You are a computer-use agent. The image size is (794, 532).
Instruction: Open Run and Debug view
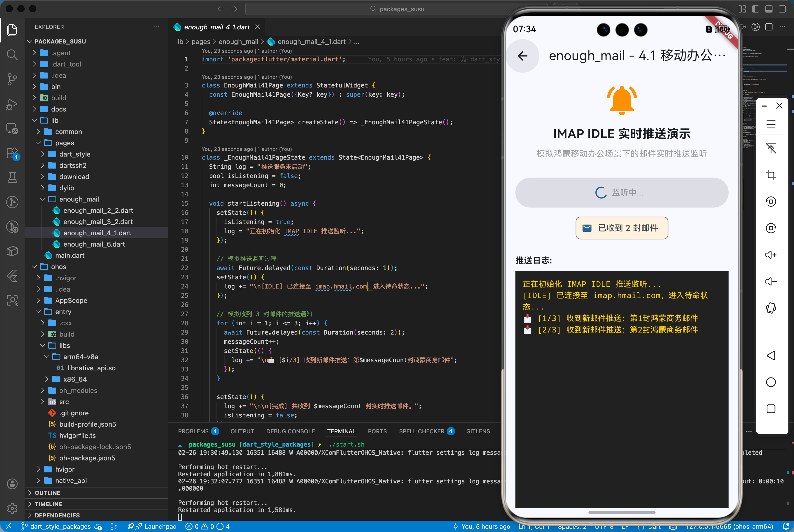[x=12, y=104]
